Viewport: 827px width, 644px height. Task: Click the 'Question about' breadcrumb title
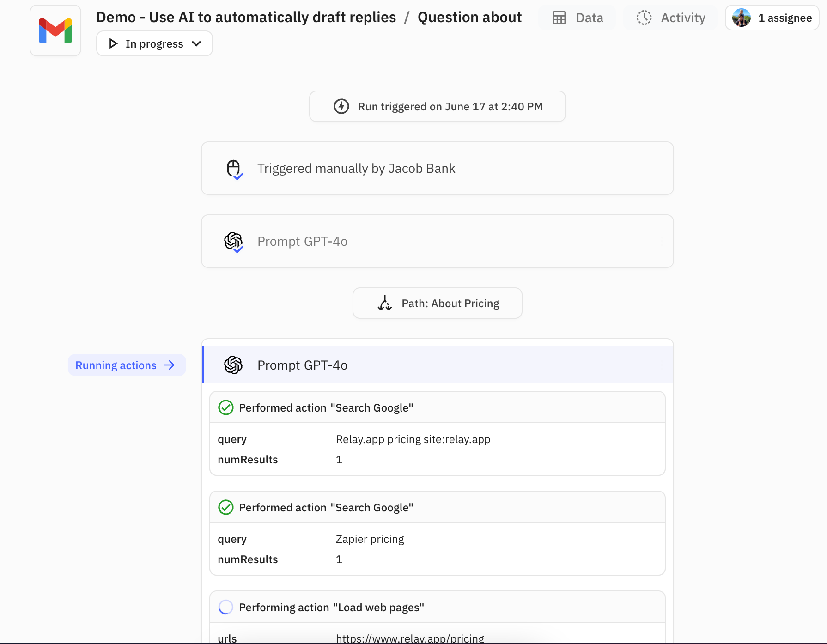pos(469,17)
